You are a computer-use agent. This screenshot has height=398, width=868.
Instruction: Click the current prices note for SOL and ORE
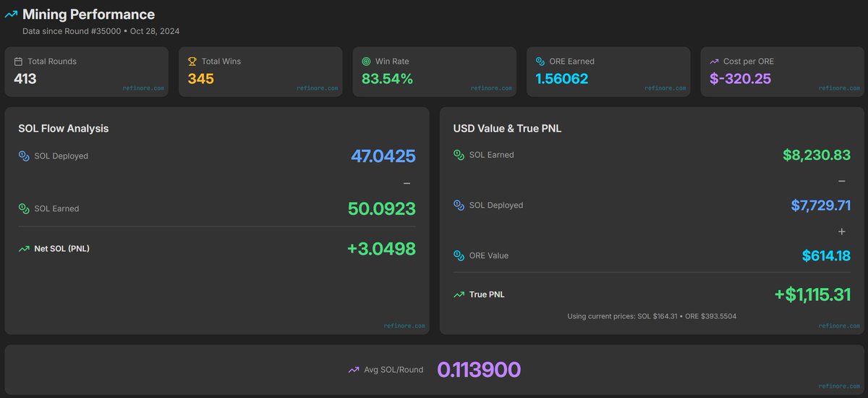coord(652,316)
